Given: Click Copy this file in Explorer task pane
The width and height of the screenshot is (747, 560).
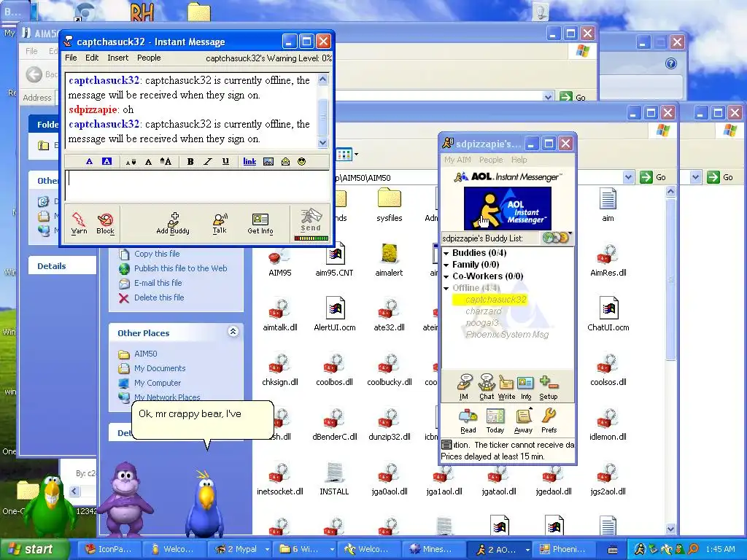Looking at the screenshot, I should click(x=157, y=254).
